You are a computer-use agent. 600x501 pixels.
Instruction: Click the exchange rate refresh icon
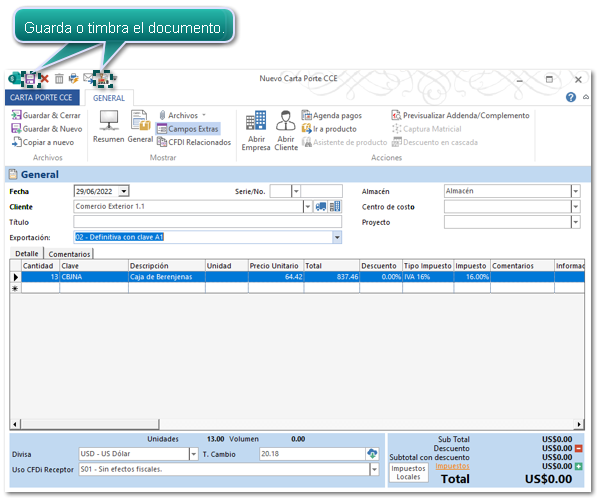pos(373,454)
